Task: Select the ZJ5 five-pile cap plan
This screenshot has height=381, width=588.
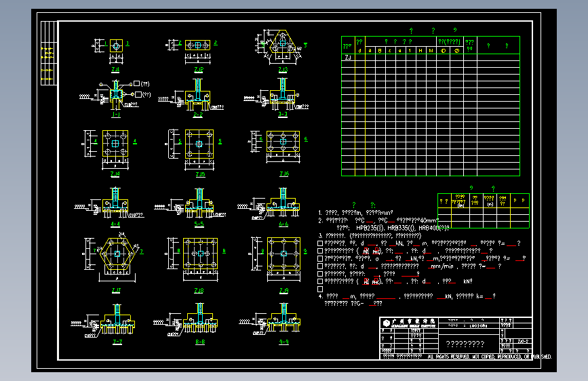Action: coord(199,144)
